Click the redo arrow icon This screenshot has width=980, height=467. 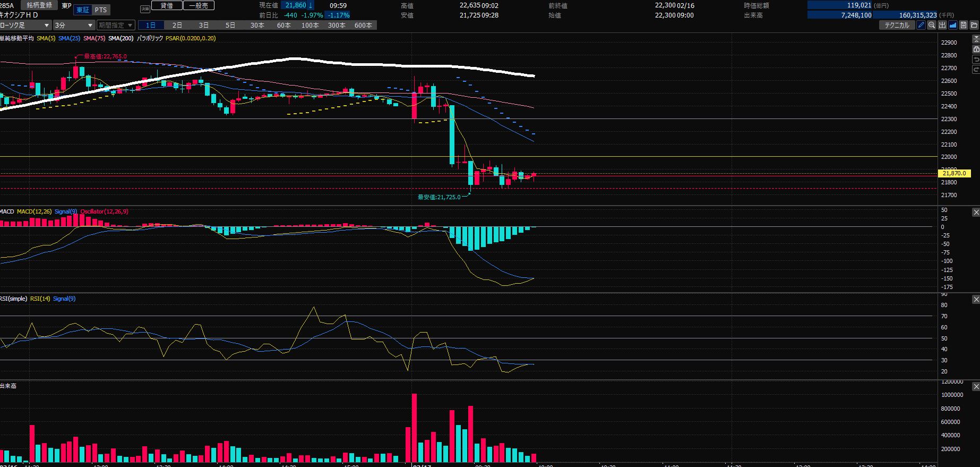click(x=976, y=70)
